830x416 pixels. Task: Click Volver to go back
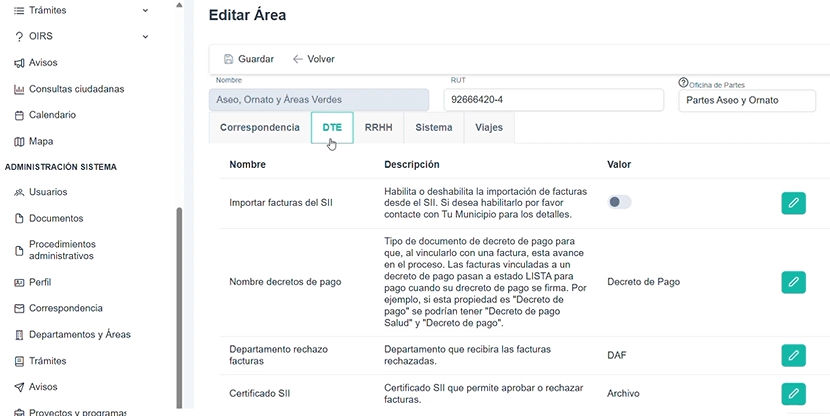(x=313, y=59)
